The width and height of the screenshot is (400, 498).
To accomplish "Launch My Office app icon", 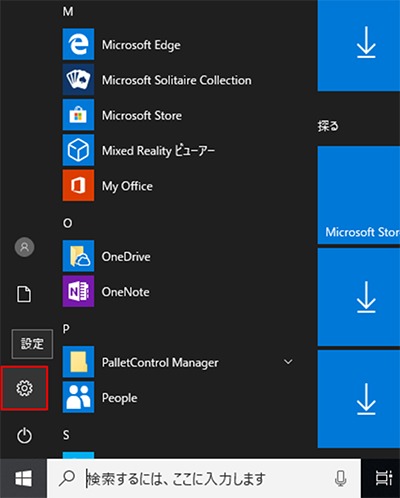I will (78, 185).
